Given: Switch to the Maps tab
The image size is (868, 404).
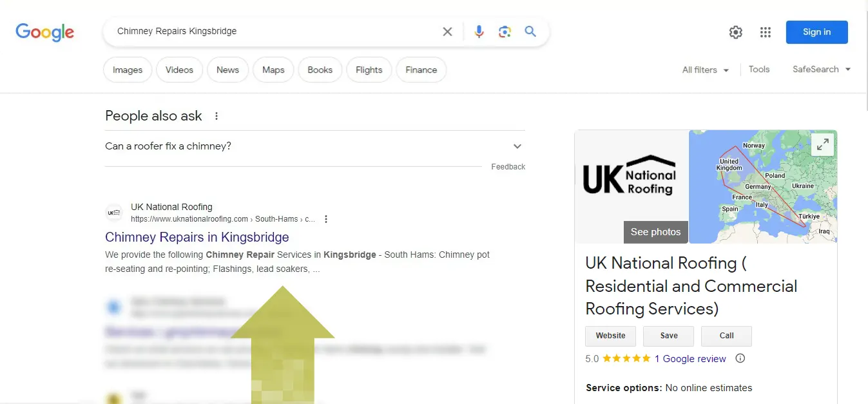Looking at the screenshot, I should tap(273, 70).
